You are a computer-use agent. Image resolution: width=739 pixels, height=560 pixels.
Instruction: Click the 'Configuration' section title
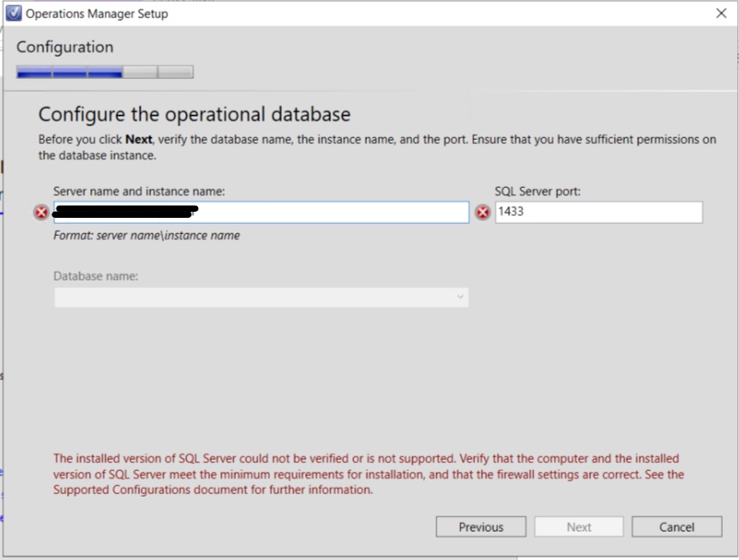(65, 47)
